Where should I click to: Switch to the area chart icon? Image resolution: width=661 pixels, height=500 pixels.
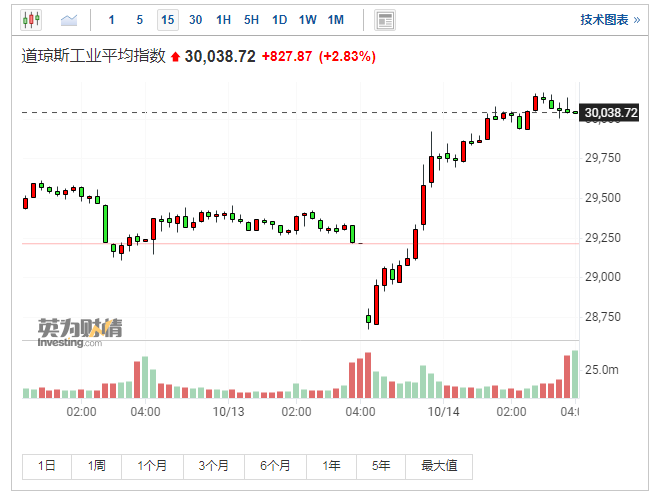pyautogui.click(x=69, y=20)
